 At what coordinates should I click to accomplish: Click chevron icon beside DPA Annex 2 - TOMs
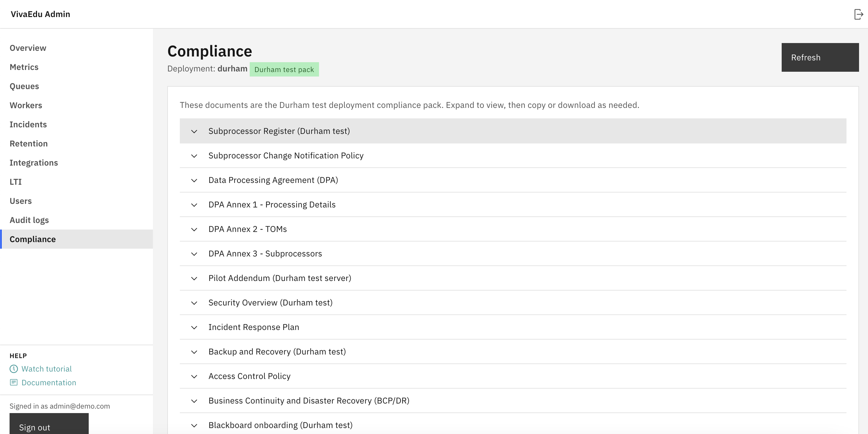click(x=194, y=229)
